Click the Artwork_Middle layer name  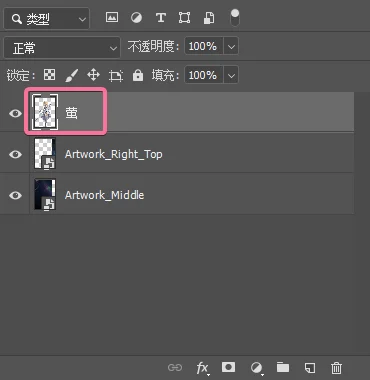point(104,195)
